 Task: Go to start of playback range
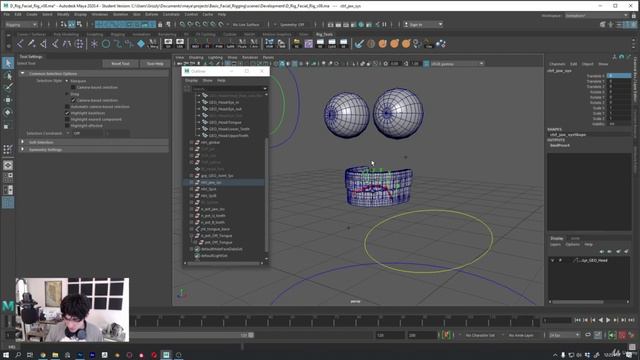pyautogui.click(x=578, y=320)
